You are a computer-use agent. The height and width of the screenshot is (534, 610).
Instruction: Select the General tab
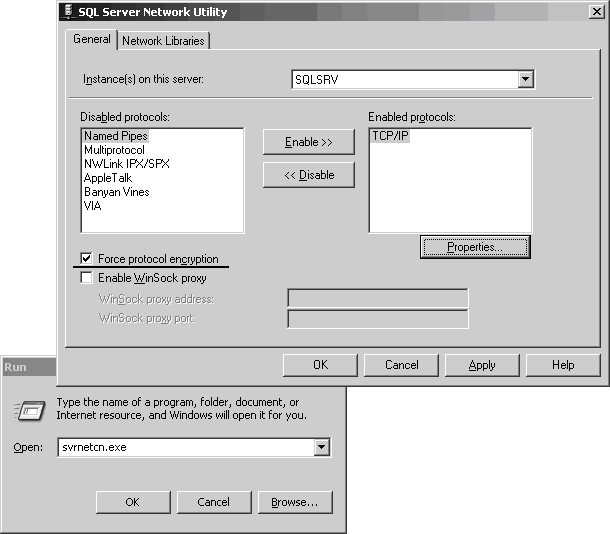pos(92,40)
